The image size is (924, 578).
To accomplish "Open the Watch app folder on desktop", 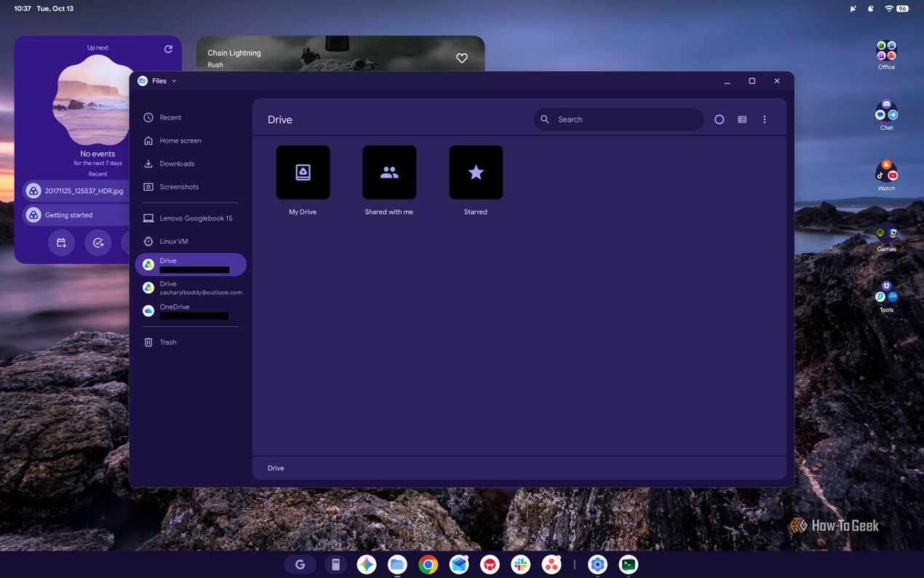I will [x=886, y=176].
